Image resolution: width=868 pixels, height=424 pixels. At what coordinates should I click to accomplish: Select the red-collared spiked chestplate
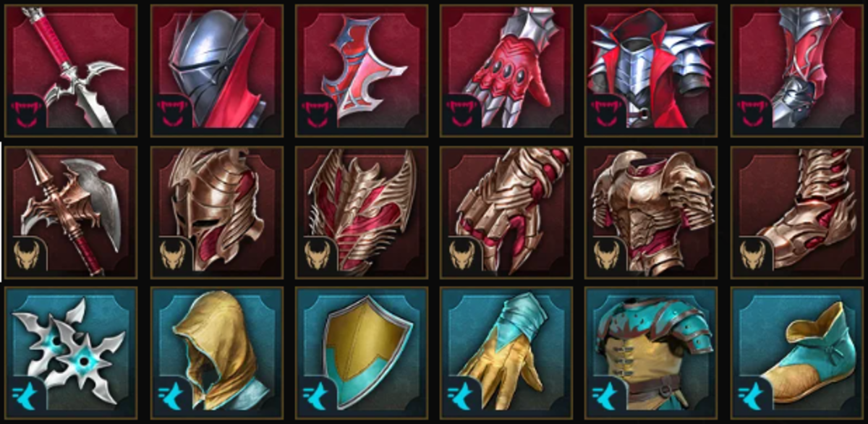coord(651,70)
